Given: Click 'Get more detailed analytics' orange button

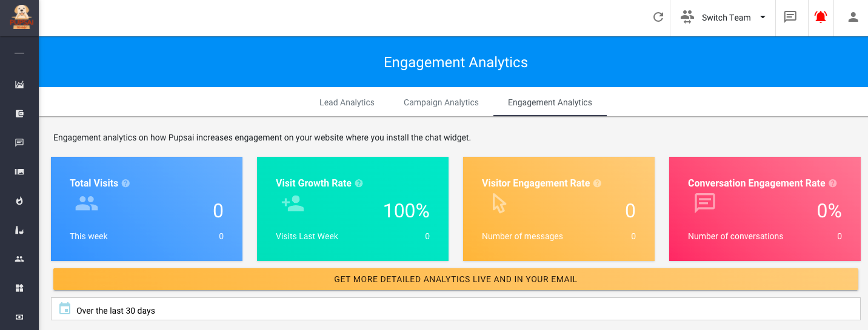Looking at the screenshot, I should [455, 280].
